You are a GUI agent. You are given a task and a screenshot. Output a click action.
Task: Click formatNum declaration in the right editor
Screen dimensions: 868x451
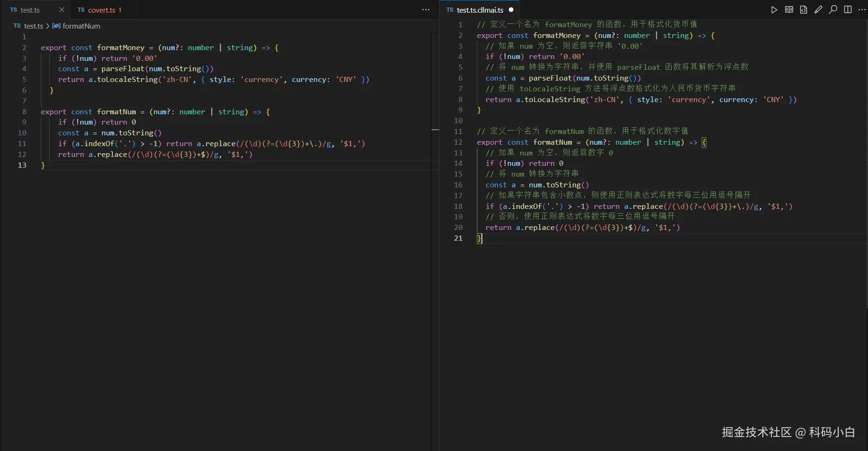click(x=553, y=142)
